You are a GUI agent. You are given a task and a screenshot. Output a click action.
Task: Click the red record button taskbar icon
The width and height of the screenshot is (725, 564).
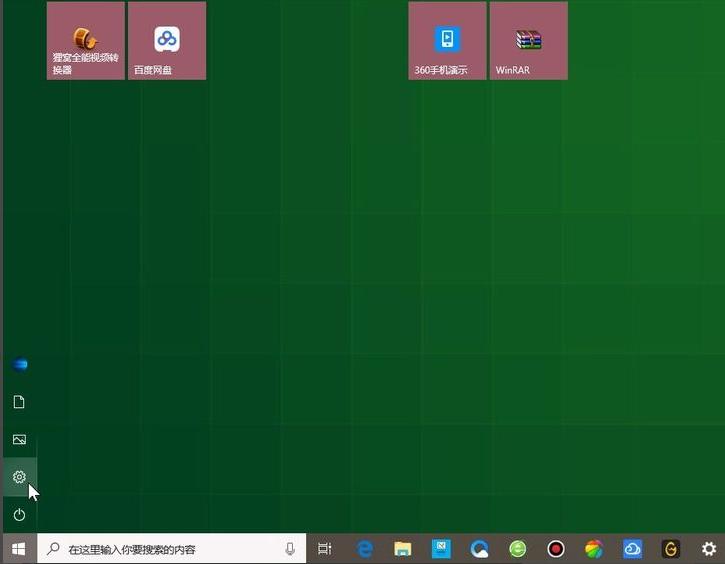(x=556, y=549)
